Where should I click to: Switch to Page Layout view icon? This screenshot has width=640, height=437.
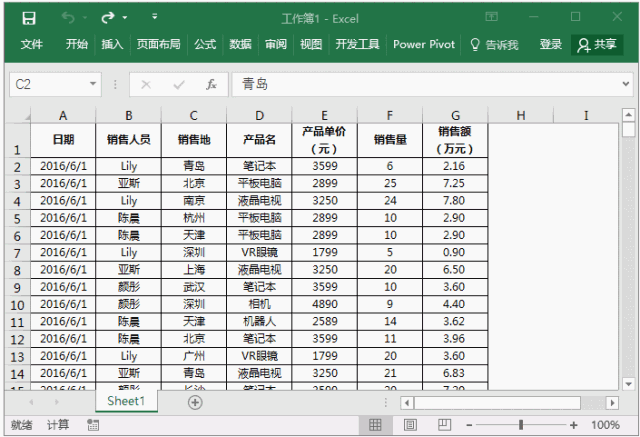pos(410,425)
